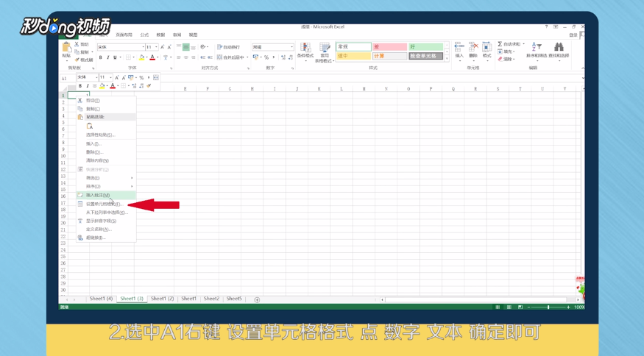Open the ribbon borders dropdown arrow
This screenshot has width=644, height=356.
[134, 57]
